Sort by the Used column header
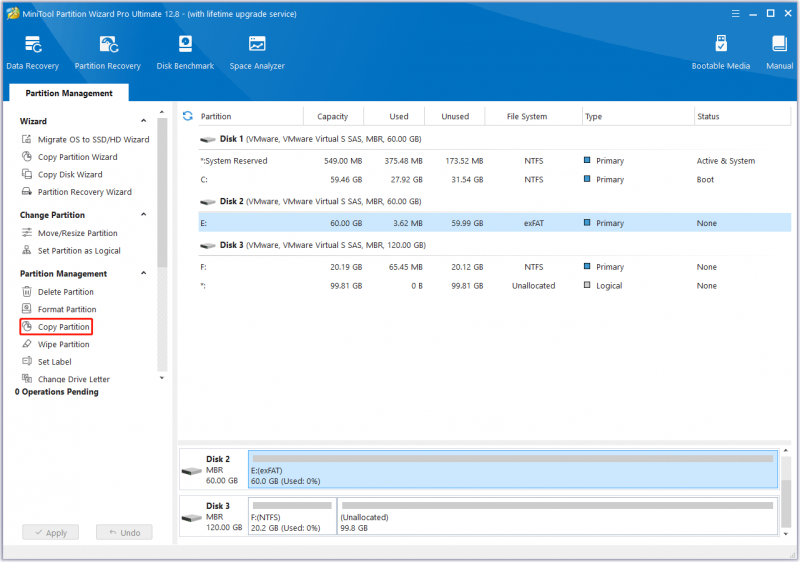Viewport: 800px width, 562px height. tap(394, 116)
